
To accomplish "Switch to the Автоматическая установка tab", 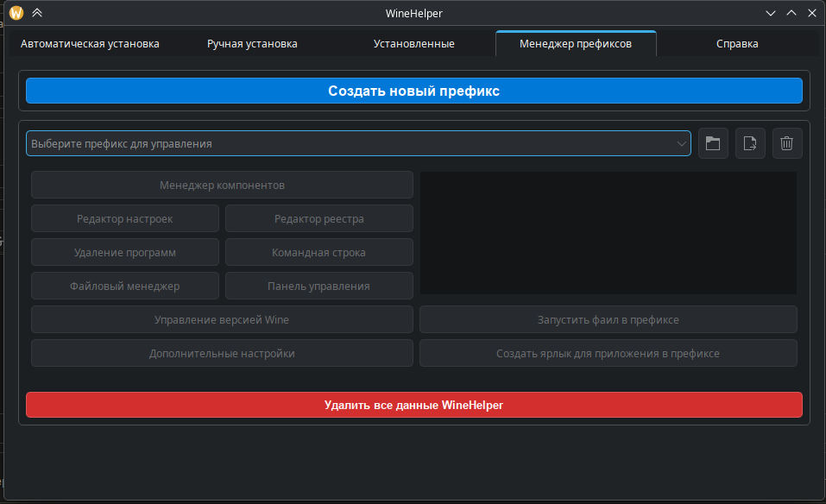I will [x=90, y=44].
